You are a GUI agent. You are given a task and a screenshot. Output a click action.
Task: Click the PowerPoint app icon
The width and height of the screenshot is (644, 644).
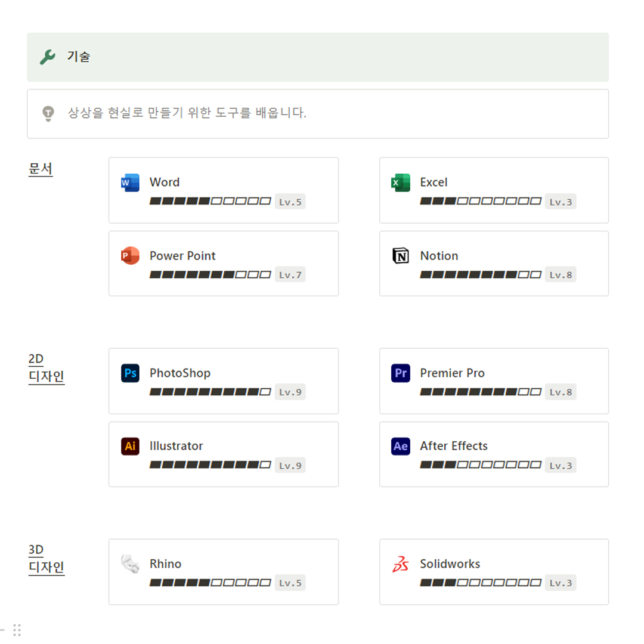click(130, 256)
